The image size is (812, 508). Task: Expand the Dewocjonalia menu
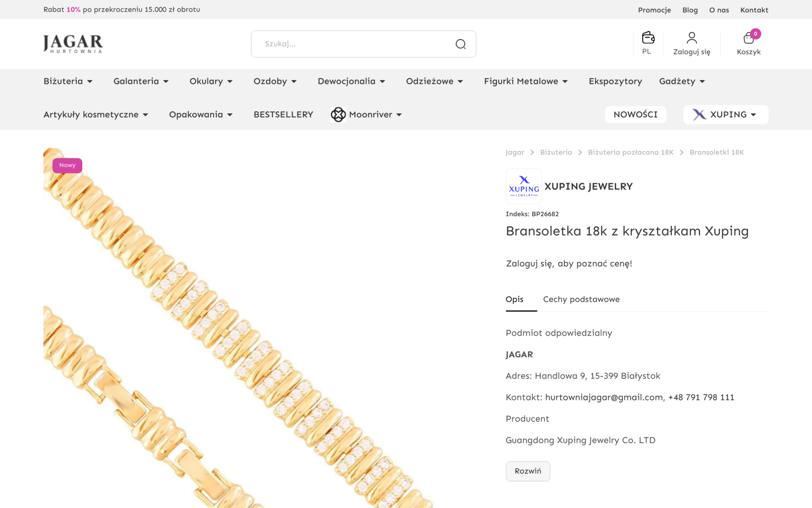point(351,81)
